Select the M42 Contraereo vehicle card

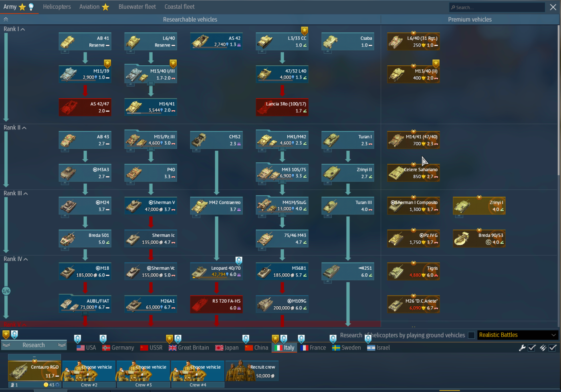[216, 206]
